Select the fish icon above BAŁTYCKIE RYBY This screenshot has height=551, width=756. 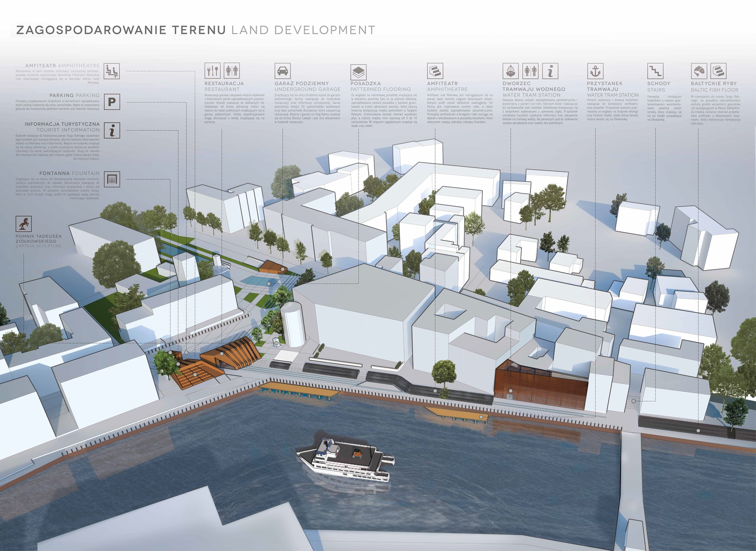point(699,71)
